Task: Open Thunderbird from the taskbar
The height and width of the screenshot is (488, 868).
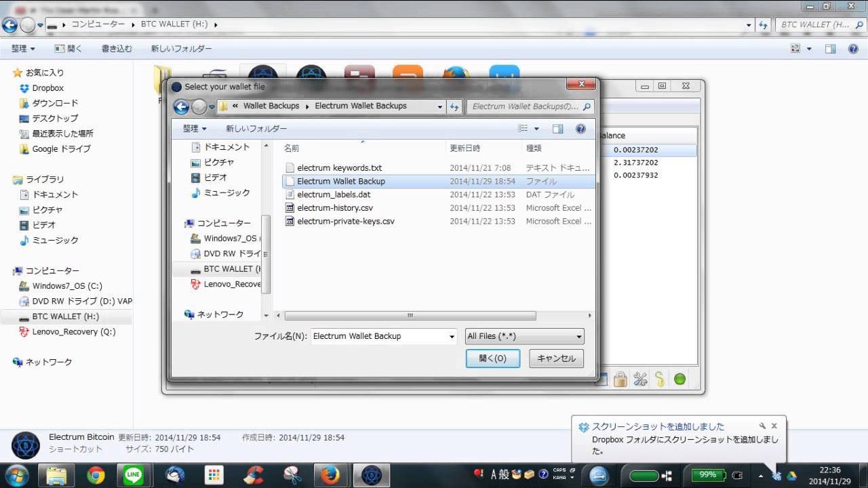Action: [175, 476]
